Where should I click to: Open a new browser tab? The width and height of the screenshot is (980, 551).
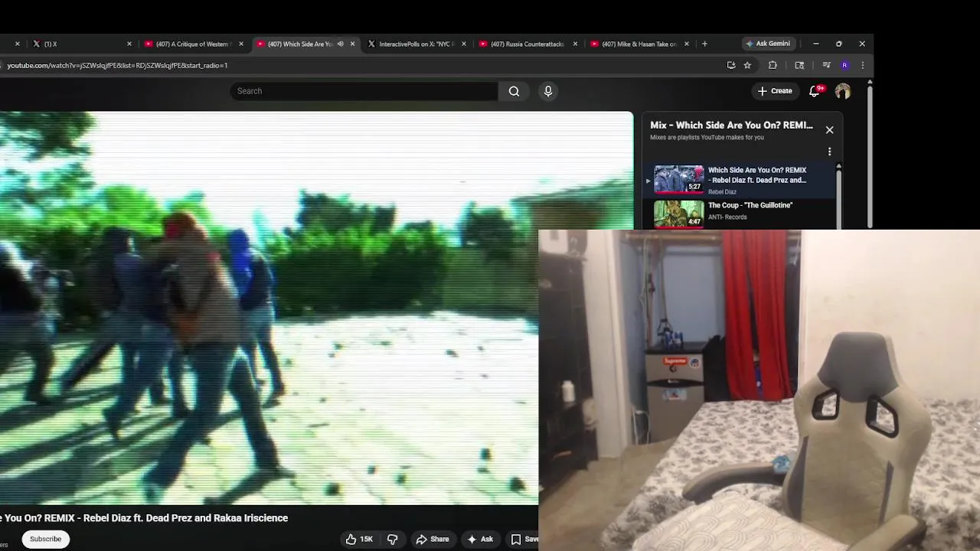pyautogui.click(x=704, y=44)
